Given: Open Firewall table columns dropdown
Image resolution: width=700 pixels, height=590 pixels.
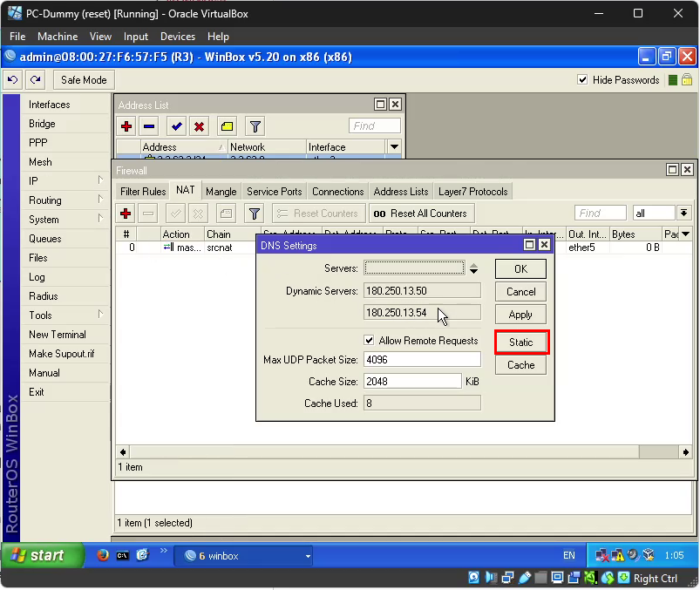Looking at the screenshot, I should (x=686, y=234).
